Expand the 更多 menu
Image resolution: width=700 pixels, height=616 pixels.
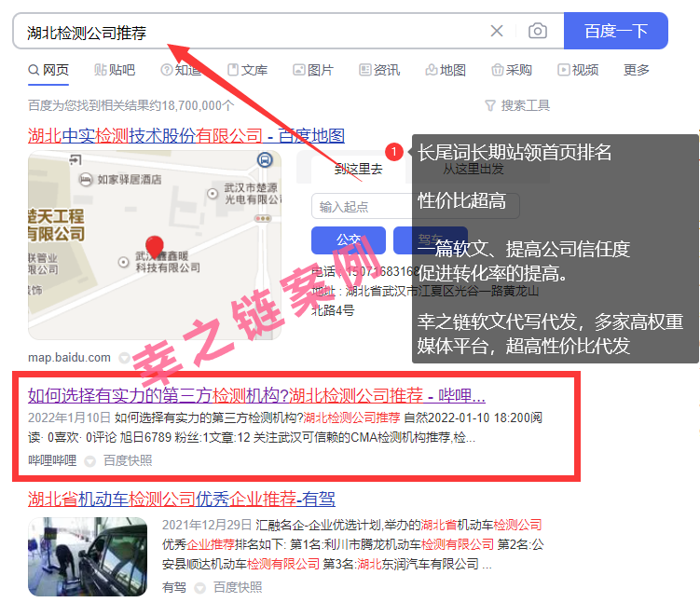click(637, 70)
